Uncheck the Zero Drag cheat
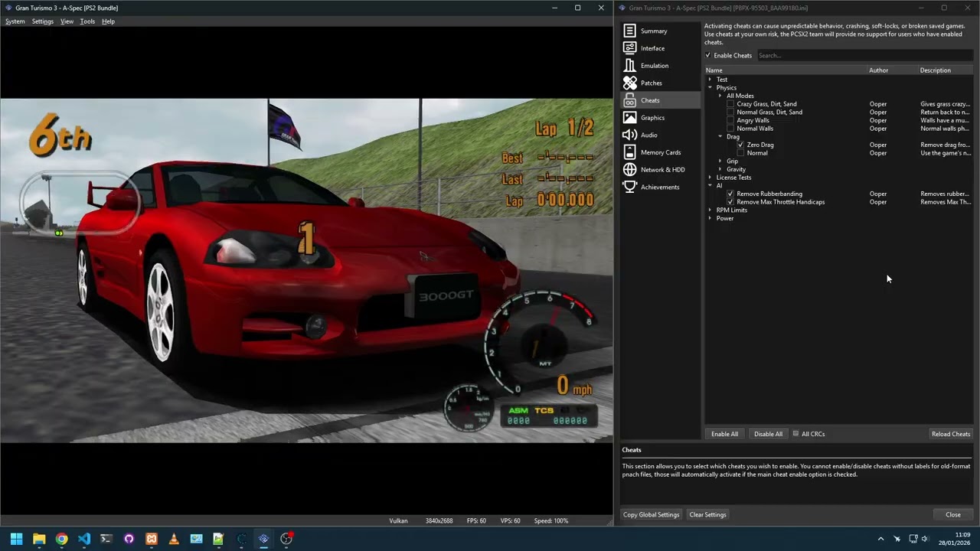This screenshot has height=551, width=980. (740, 145)
